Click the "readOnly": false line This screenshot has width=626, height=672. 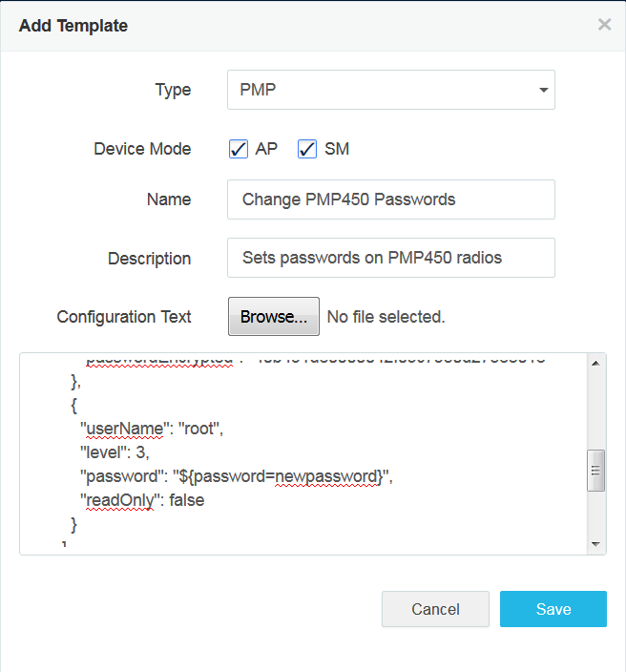click(143, 499)
